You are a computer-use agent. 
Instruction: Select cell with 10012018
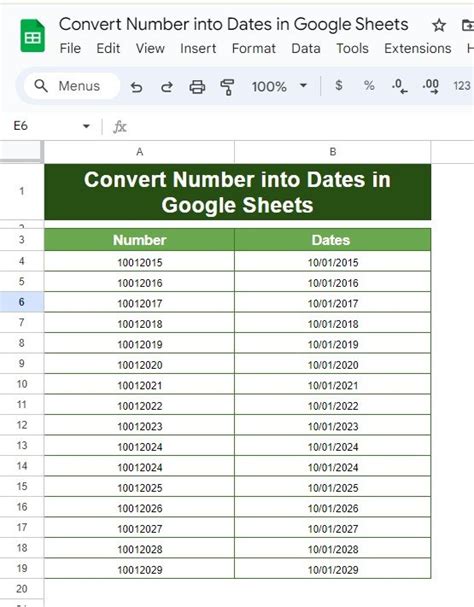(139, 323)
